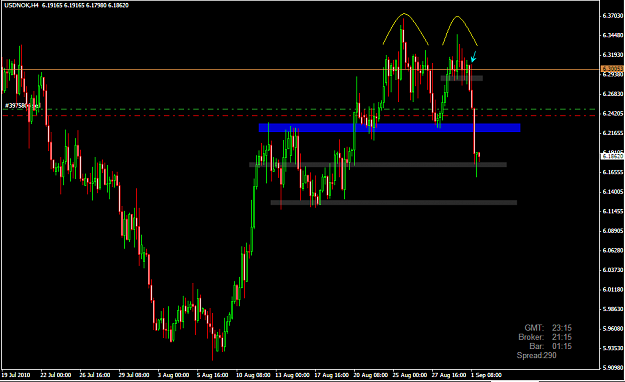The image size is (625, 382).
Task: Click the 3 Aug 00:00 time label
Action: [x=173, y=375]
